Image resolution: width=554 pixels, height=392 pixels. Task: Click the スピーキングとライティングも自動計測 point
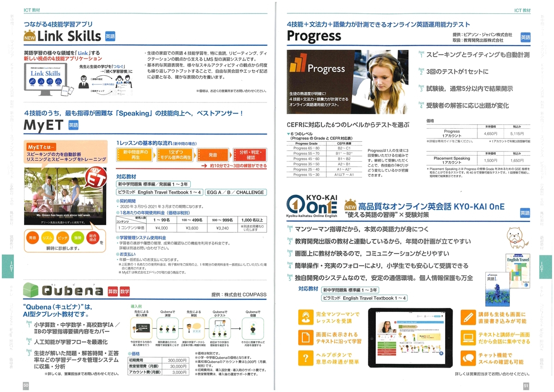[478, 55]
